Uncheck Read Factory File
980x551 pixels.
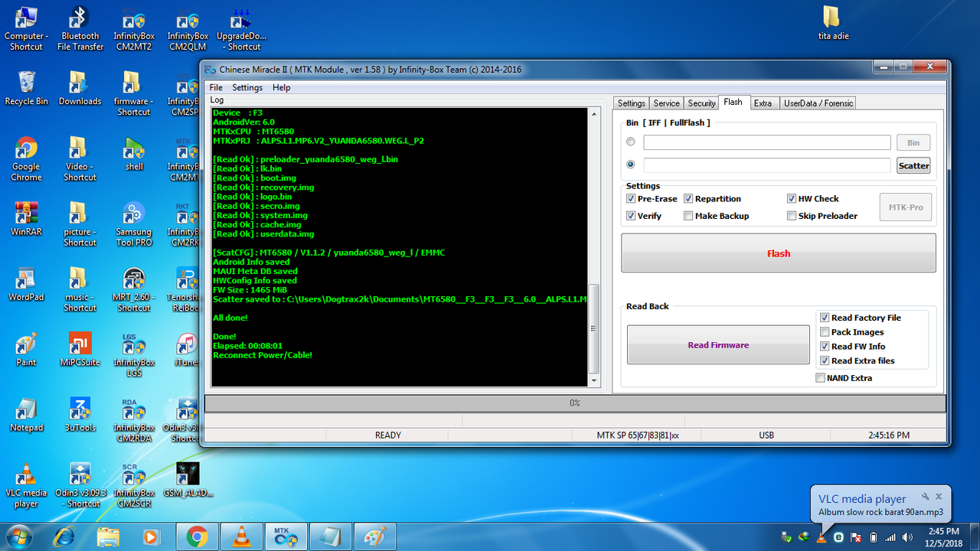pos(825,318)
